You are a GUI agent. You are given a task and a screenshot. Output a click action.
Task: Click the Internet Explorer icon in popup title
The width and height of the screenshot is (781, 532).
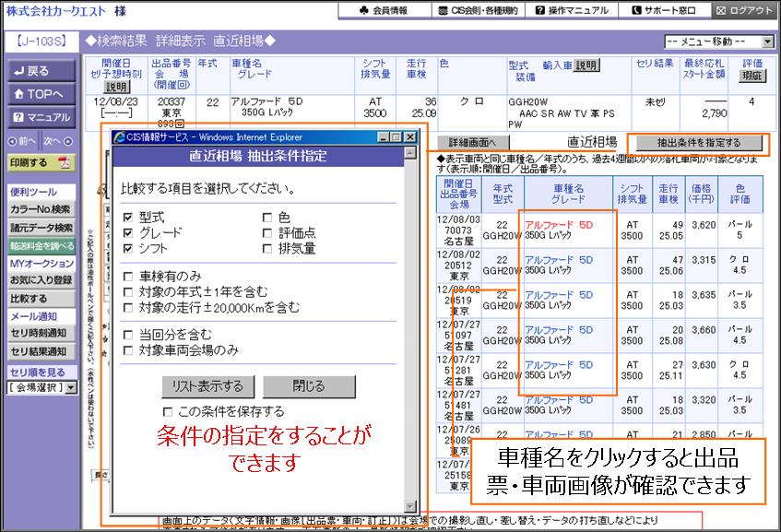120,137
